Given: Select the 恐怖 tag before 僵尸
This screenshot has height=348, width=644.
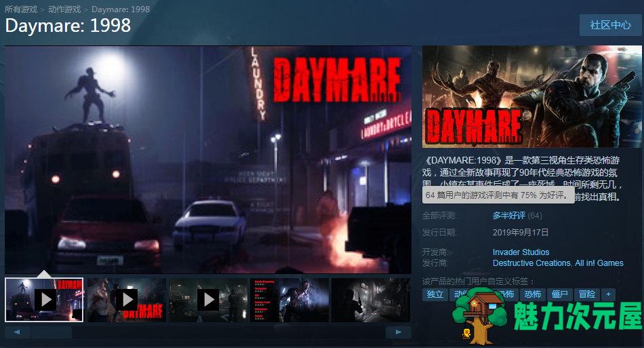Looking at the screenshot, I should coord(533,294).
